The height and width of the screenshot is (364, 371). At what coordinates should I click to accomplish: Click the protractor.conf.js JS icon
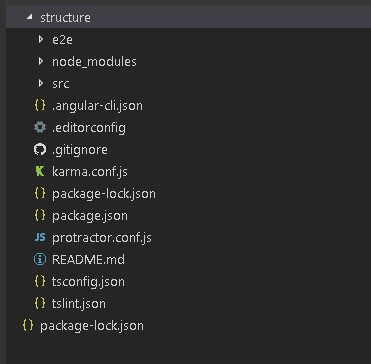point(40,238)
